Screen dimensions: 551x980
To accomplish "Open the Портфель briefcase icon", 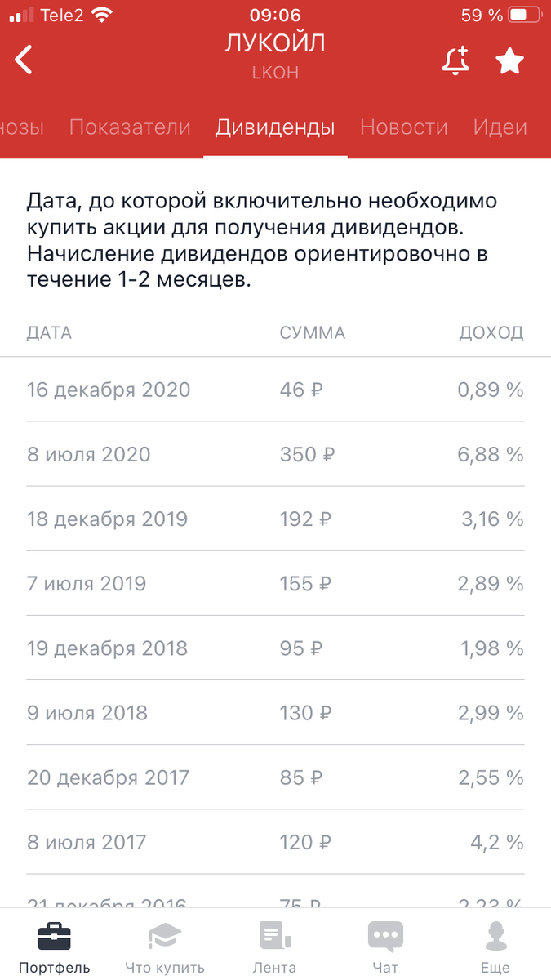I will click(54, 937).
